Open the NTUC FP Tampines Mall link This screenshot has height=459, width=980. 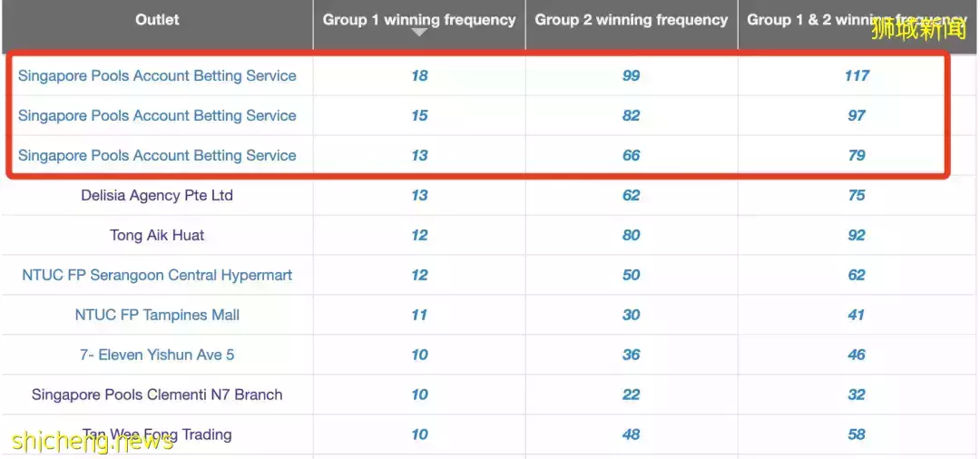click(157, 316)
